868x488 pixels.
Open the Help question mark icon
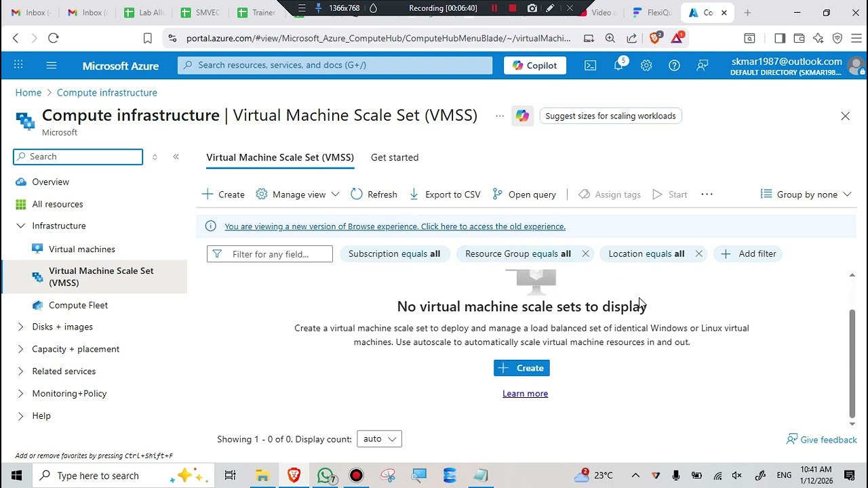(x=674, y=65)
